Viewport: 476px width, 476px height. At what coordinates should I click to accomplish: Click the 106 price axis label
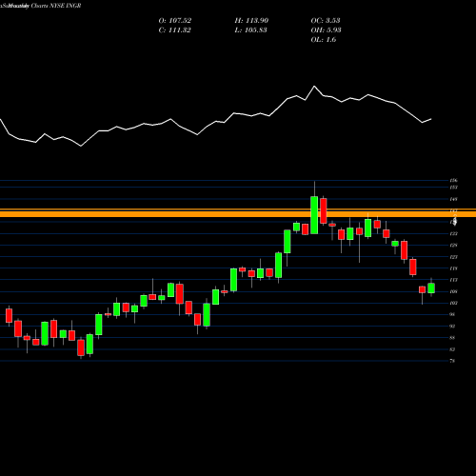453,291
